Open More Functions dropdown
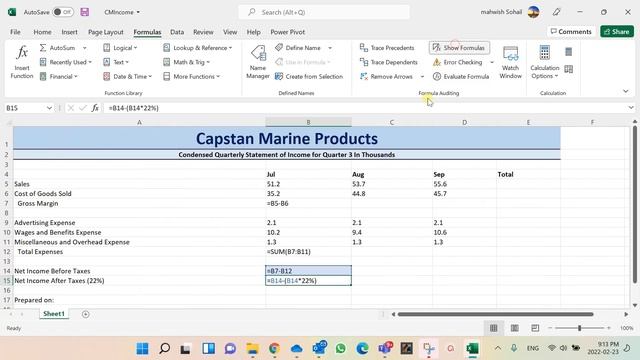 tap(191, 76)
